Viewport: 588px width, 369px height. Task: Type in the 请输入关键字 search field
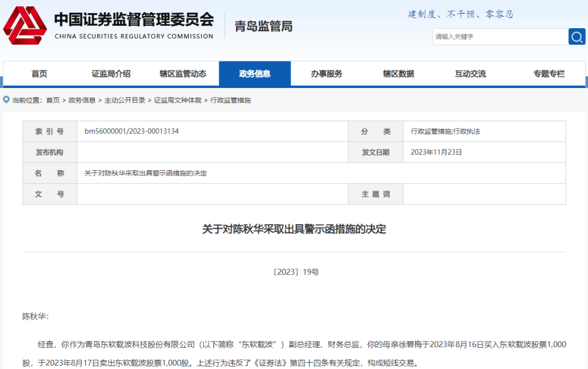pyautogui.click(x=500, y=37)
